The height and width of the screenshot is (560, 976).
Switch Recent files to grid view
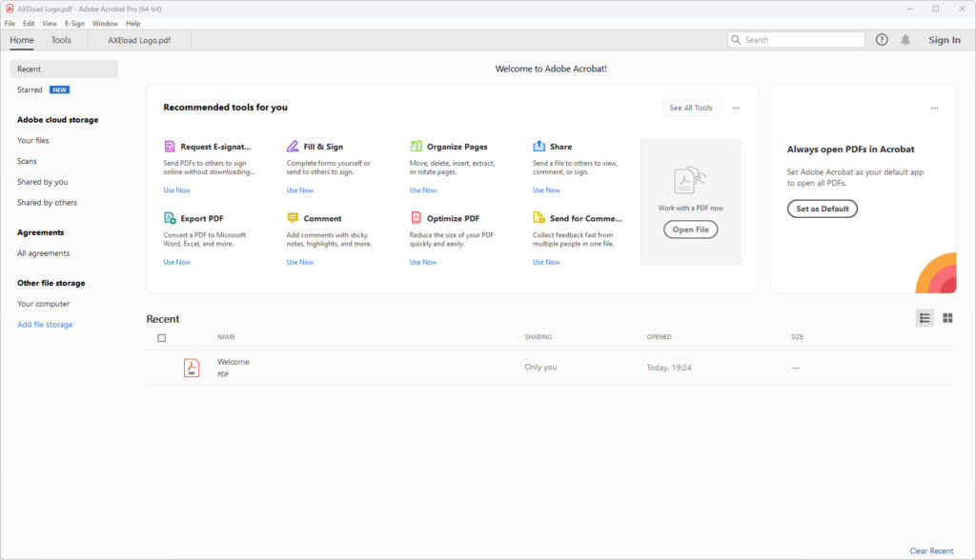(x=947, y=318)
